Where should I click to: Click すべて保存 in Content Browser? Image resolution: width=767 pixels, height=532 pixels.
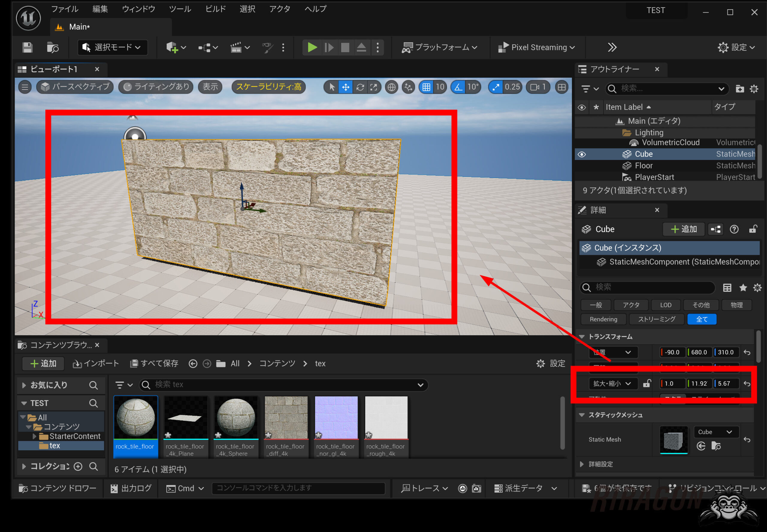tap(154, 363)
